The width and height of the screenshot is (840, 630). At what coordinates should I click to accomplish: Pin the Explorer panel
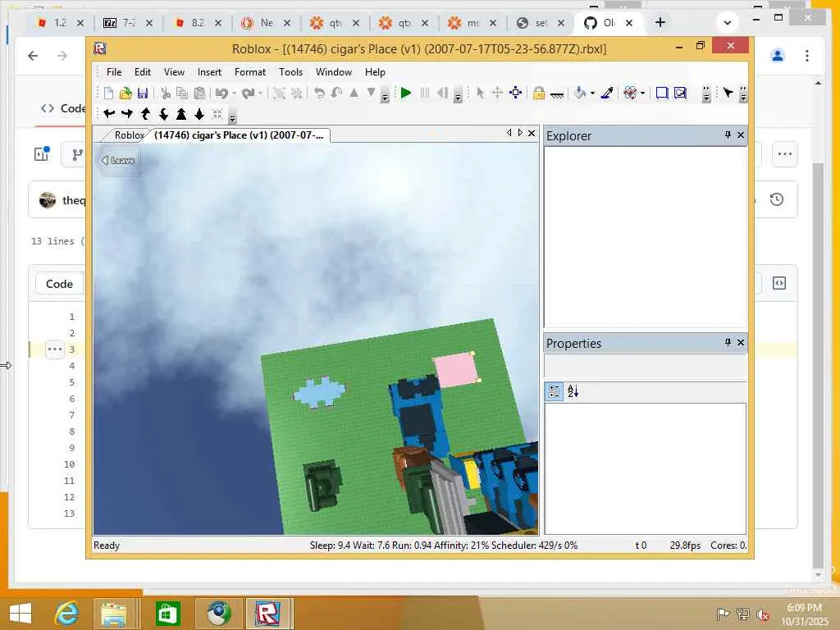[728, 135]
